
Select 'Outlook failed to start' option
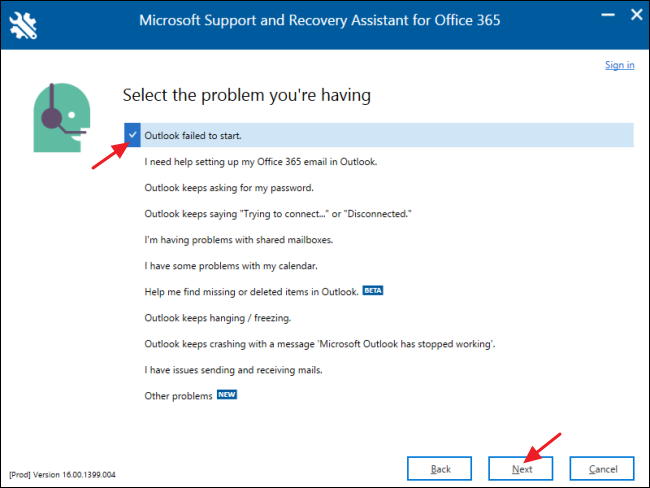coord(193,135)
